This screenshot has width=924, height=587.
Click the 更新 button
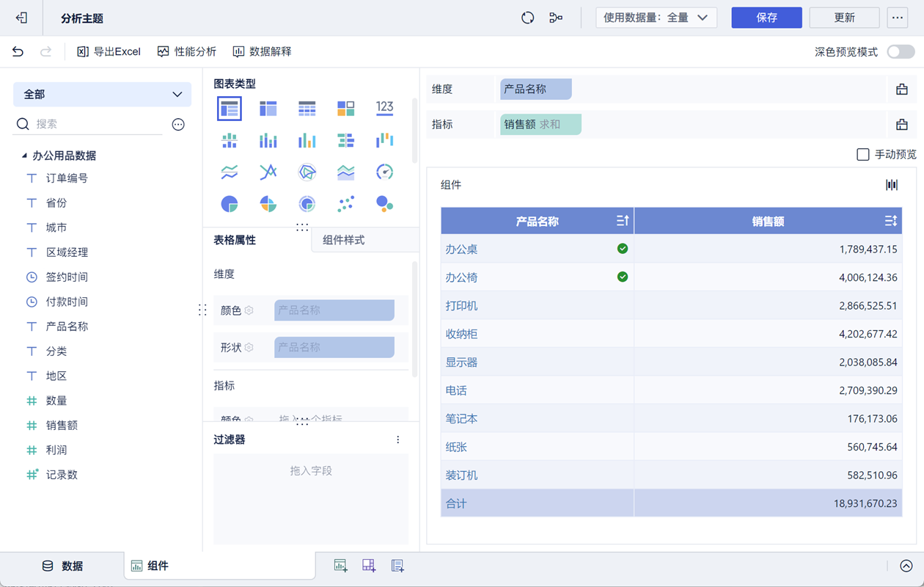[844, 18]
